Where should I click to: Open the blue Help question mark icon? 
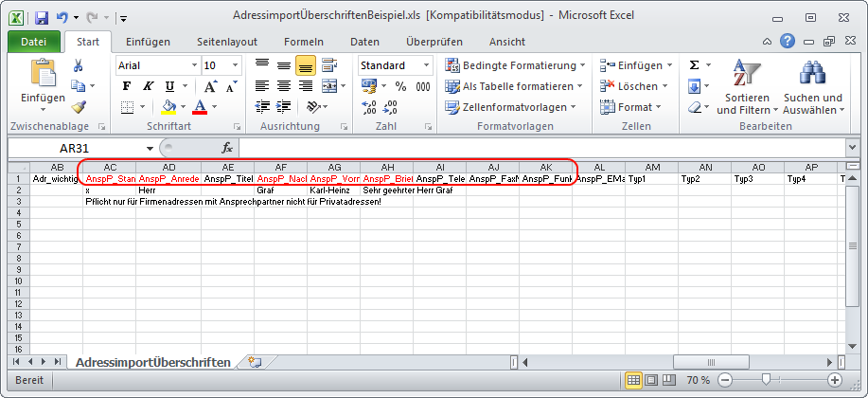click(x=788, y=41)
